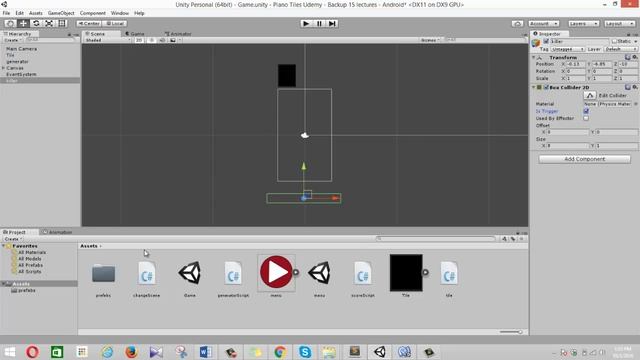This screenshot has height=360, width=640.
Task: Click Position X input field
Action: click(576, 64)
